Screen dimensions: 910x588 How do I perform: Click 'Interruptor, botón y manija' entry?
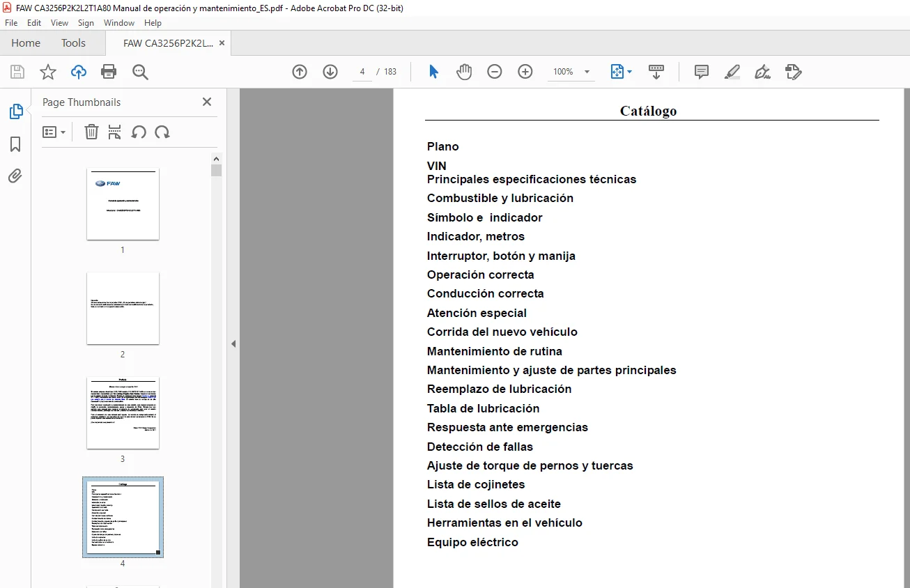point(501,256)
